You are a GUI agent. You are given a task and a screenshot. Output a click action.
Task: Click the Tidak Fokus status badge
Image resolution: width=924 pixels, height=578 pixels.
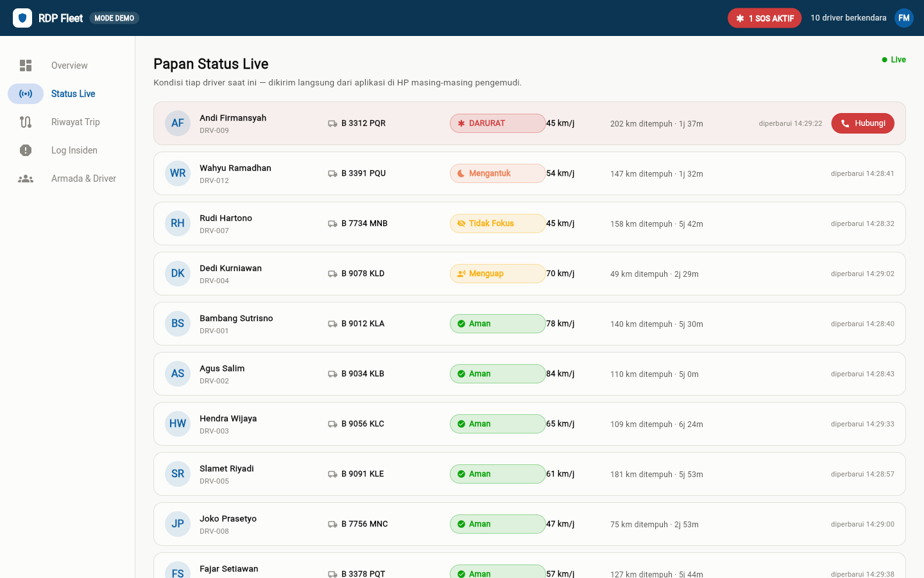(498, 223)
